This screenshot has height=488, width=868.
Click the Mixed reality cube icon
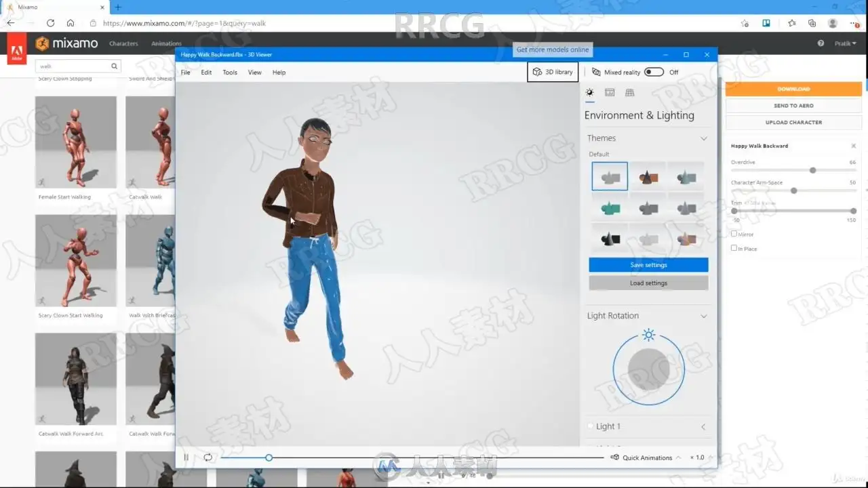pos(596,72)
